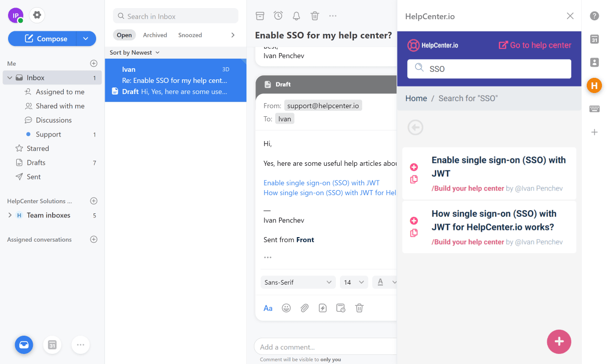The image size is (607, 364).
Task: Toggle the Aa formatting toolbar
Action: [x=268, y=308]
